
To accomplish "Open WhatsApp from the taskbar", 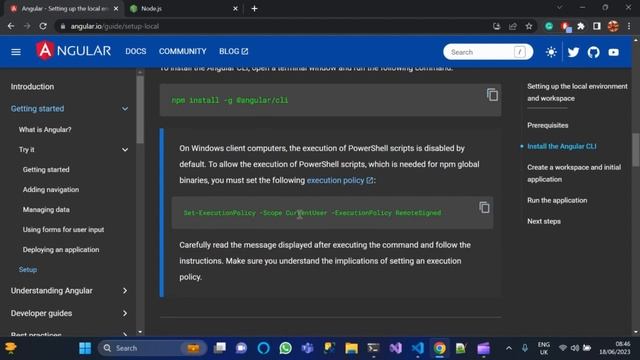I will click(285, 348).
